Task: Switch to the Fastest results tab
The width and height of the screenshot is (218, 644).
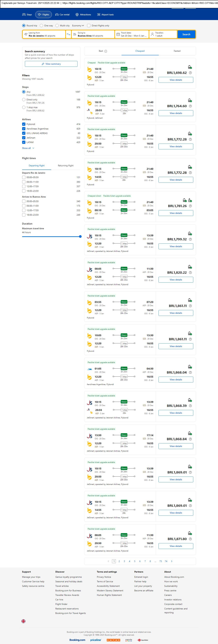Action: [x=177, y=51]
